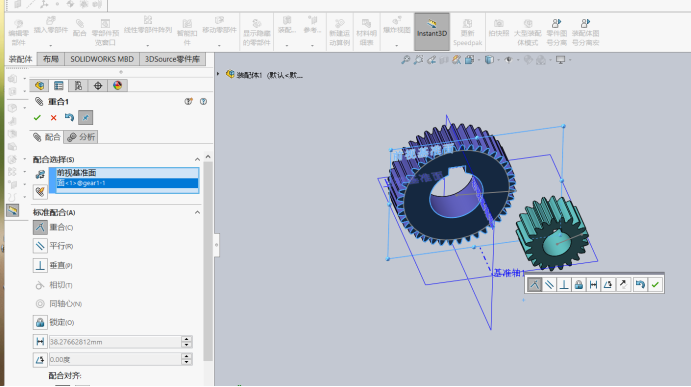Viewport: 691px width, 387px height.
Task: Select distance in the mate popup toolbar
Action: (x=593, y=285)
